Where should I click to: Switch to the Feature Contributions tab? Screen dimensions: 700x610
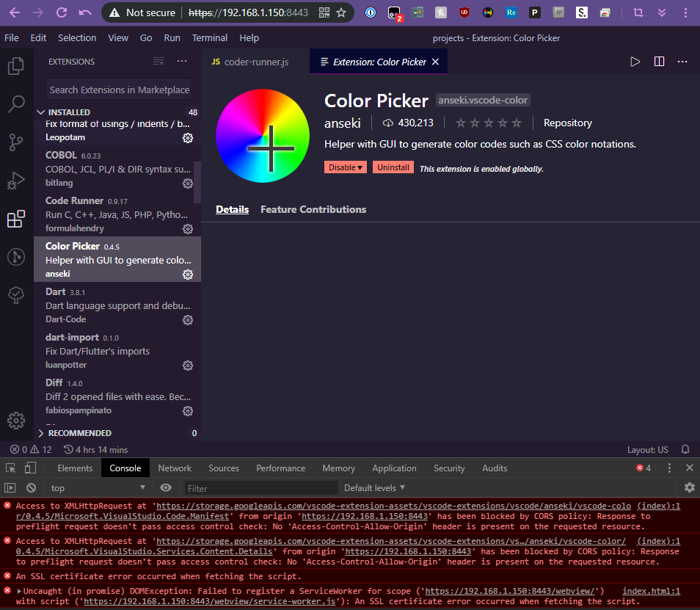point(313,209)
